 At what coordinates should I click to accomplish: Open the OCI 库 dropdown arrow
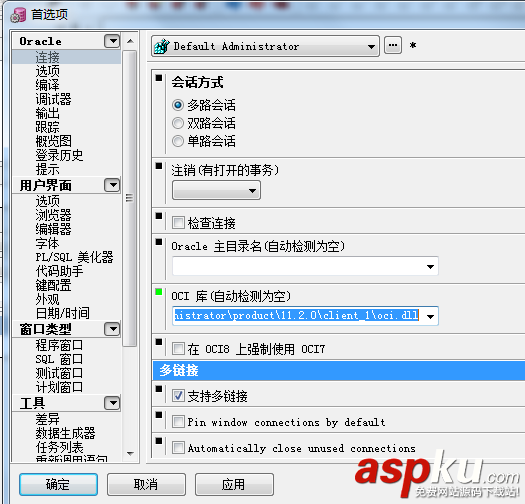[x=431, y=316]
